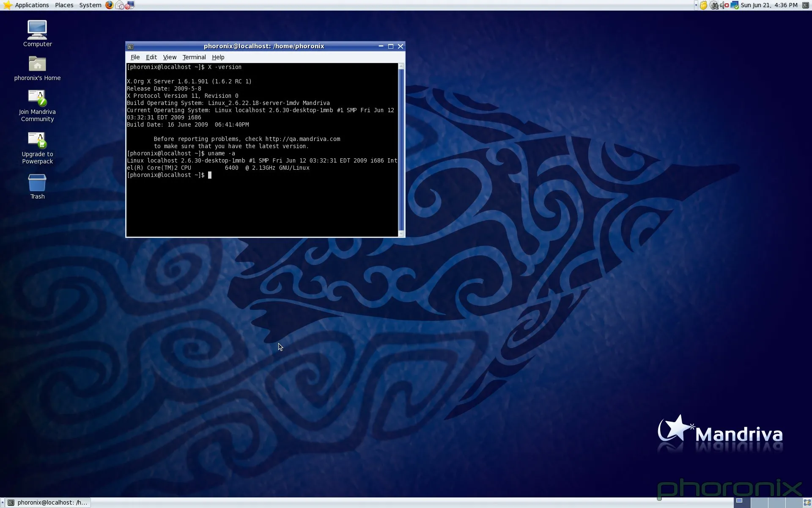The height and width of the screenshot is (508, 812).
Task: Open the Terminal menu in the menubar
Action: [194, 57]
